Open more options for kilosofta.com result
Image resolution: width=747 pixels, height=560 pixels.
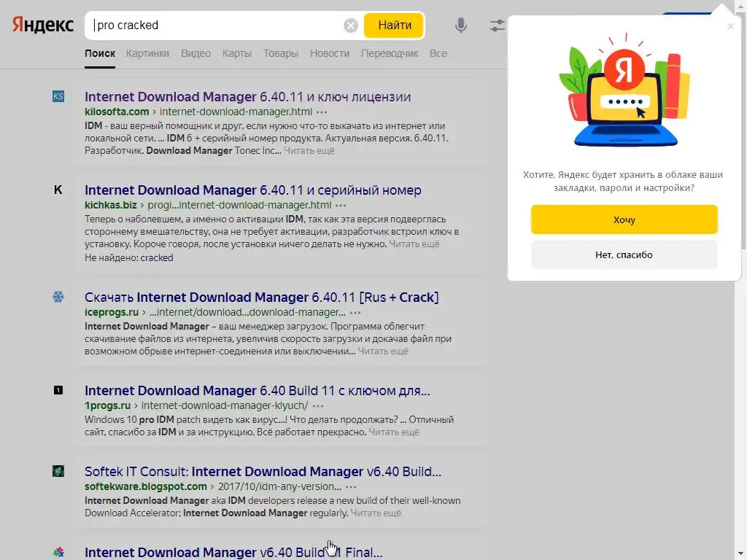(x=322, y=112)
